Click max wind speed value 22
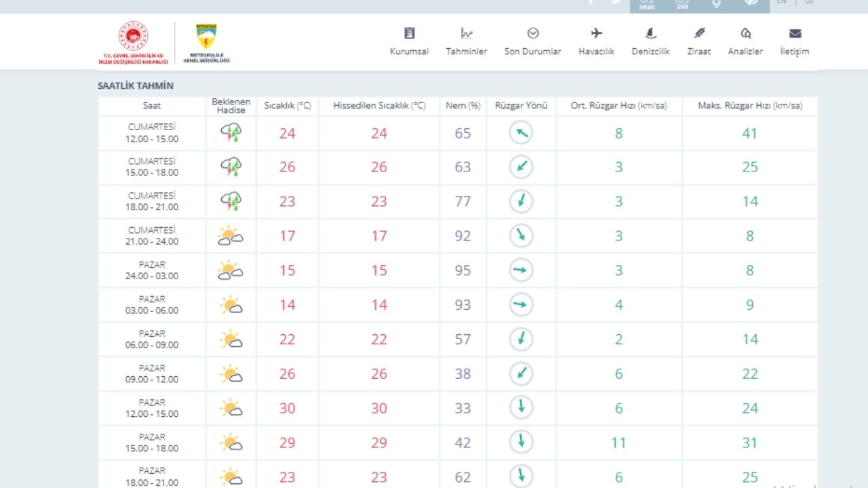The image size is (868, 488). point(749,373)
